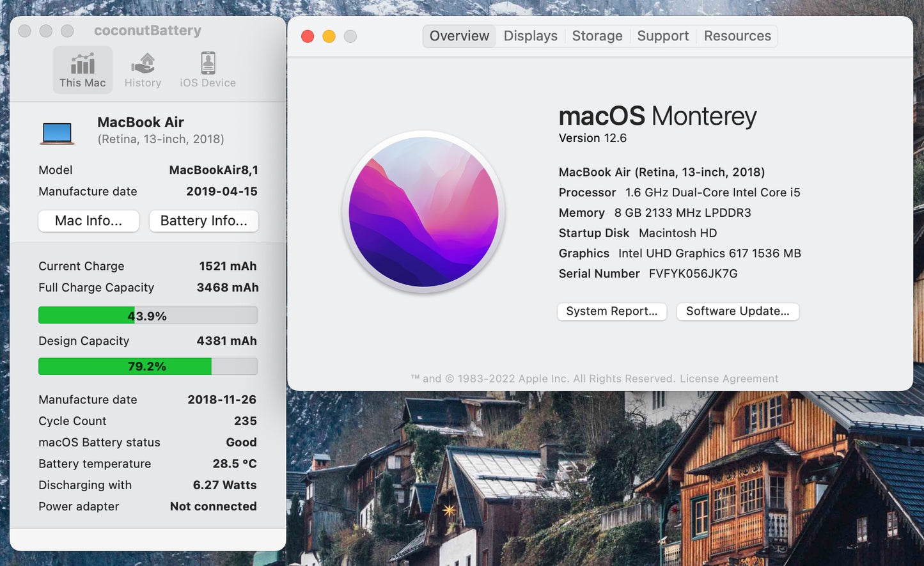Go to the Storage tab
Image resolution: width=924 pixels, height=566 pixels.
point(597,36)
